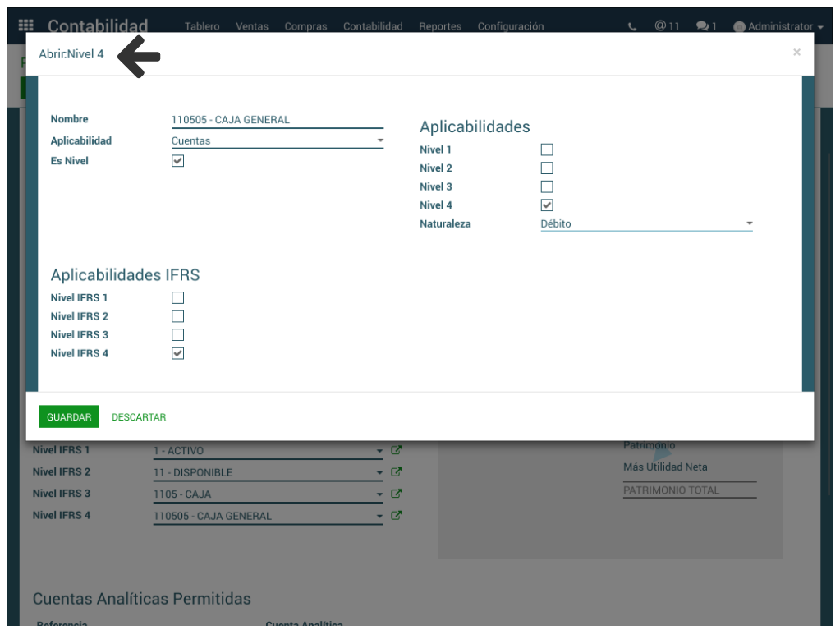Click the phone icon in top bar
Image resolution: width=840 pixels, height=630 pixels.
[x=631, y=26]
